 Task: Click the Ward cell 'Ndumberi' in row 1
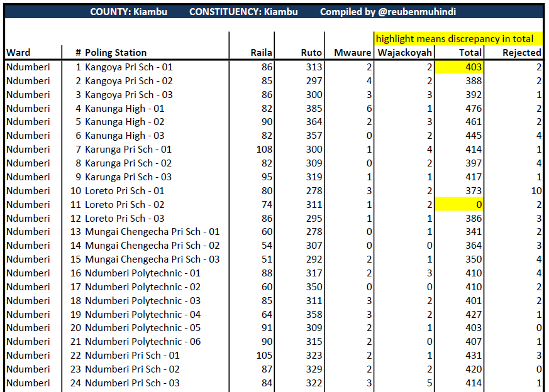tap(28, 67)
